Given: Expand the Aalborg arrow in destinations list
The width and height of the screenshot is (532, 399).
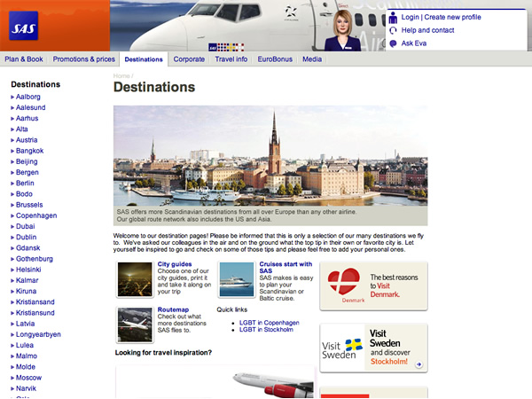Looking at the screenshot, I should point(12,97).
